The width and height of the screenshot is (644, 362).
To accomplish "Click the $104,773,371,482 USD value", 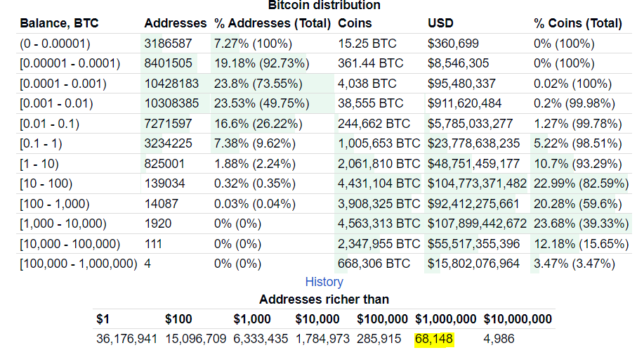I will pos(477,184).
